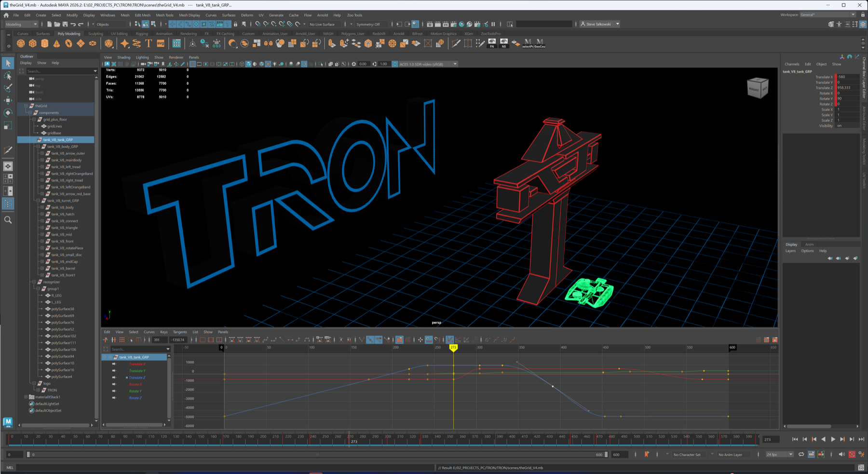Activate the Select tool in the toolbox
868x474 pixels.
[8, 63]
